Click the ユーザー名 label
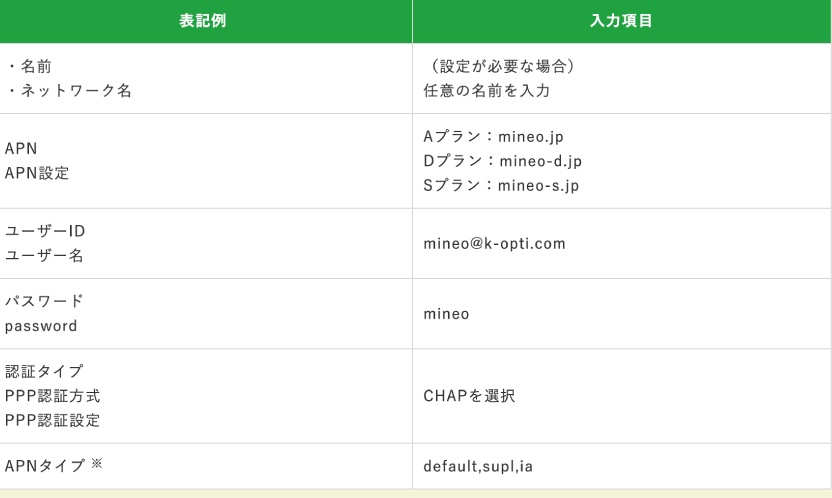Screen dimensions: 832x498 tap(45, 256)
